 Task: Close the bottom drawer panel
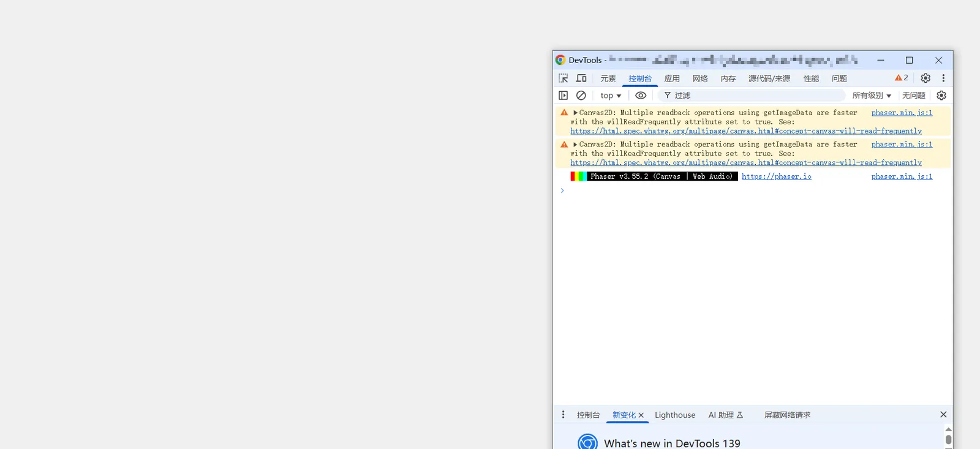[943, 415]
